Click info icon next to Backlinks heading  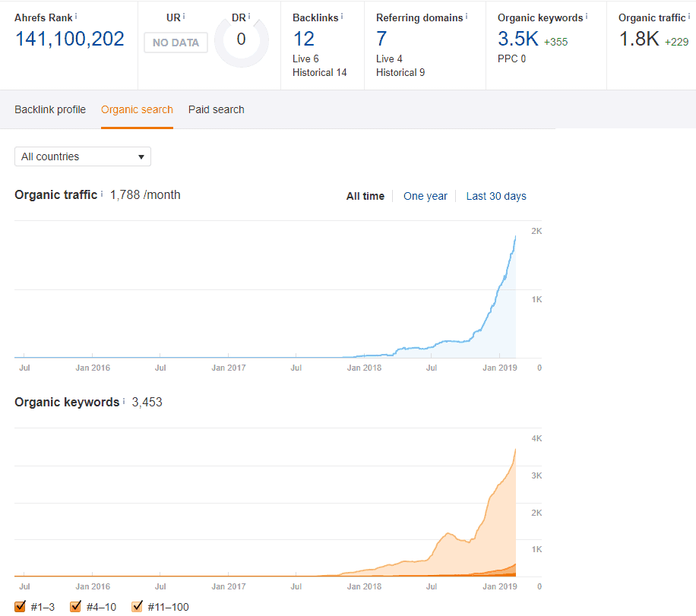pos(342,15)
